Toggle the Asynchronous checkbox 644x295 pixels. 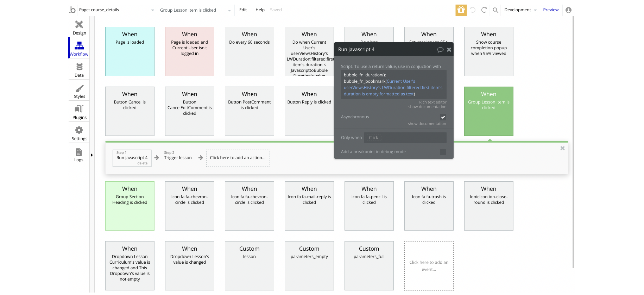tap(443, 117)
